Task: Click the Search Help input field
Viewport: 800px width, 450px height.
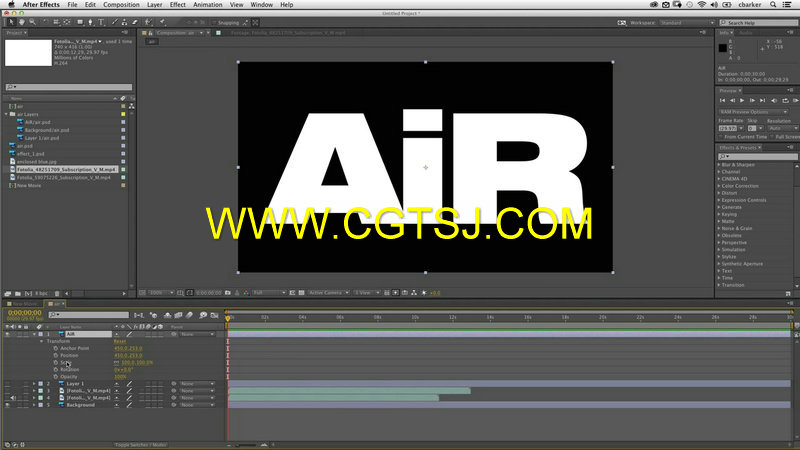Action: tap(759, 22)
